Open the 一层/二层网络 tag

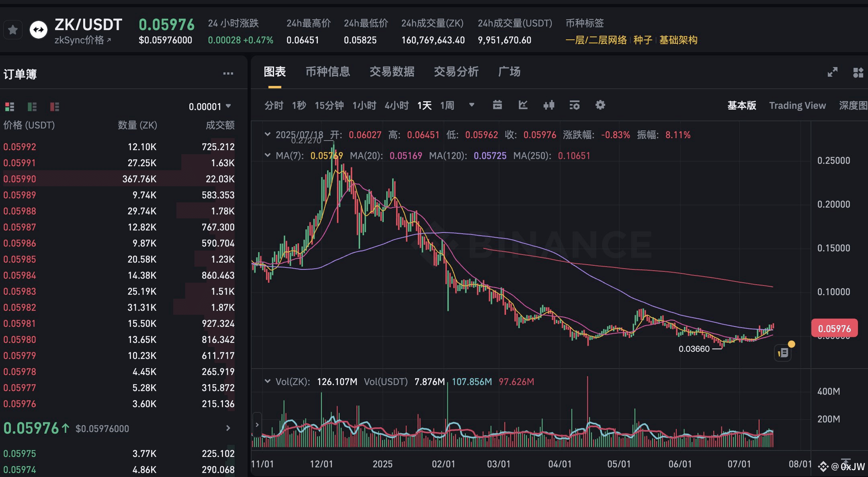pos(596,40)
